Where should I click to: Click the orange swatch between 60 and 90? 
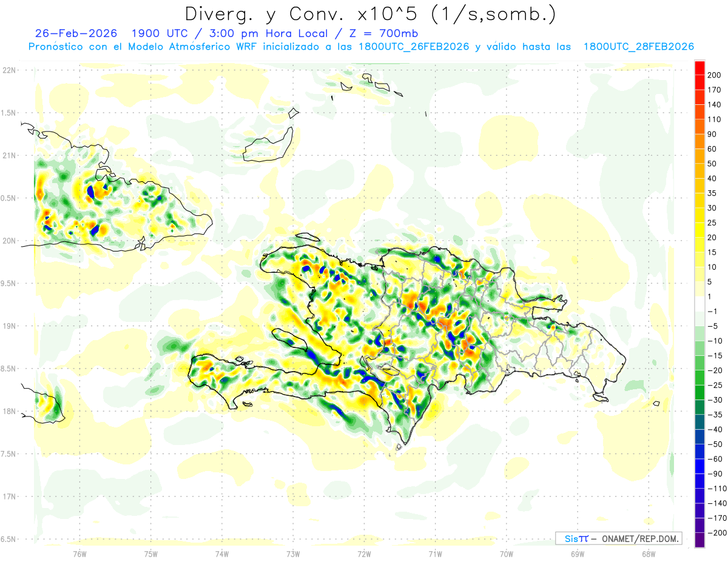coord(700,141)
